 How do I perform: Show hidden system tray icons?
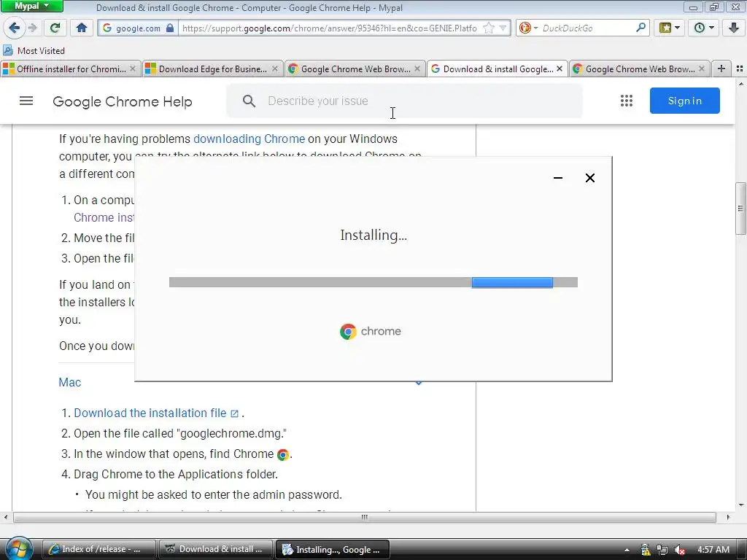pos(627,550)
